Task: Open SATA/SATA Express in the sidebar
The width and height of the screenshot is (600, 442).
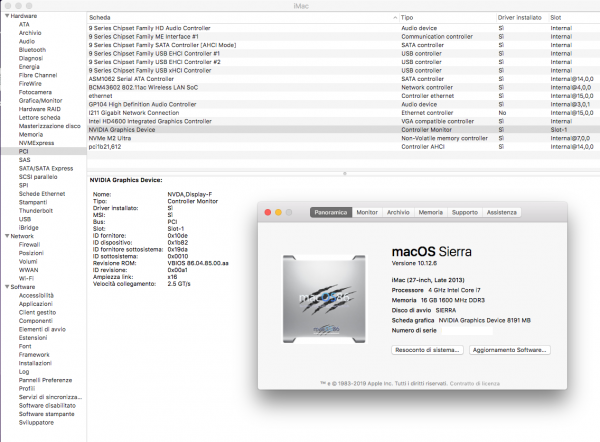Action: click(46, 168)
